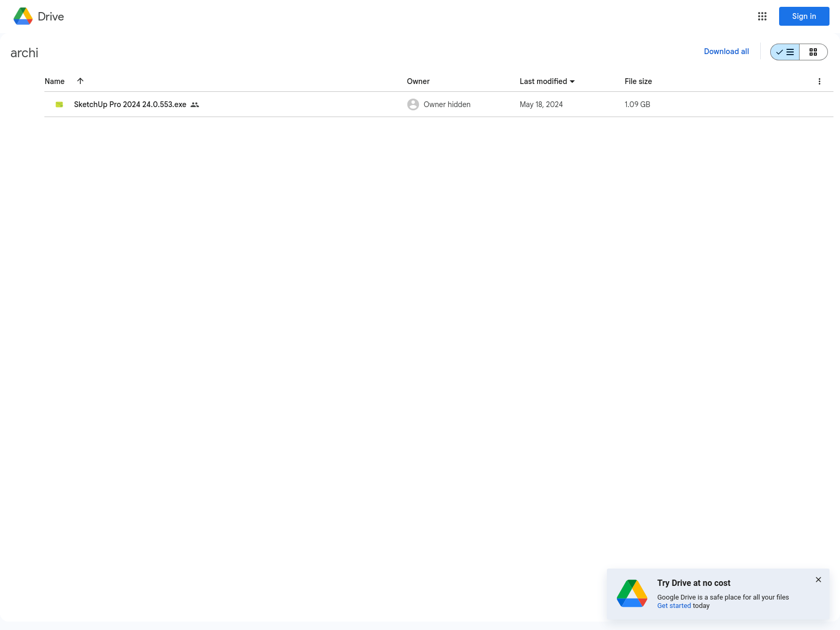Click the File size column header
Screen dimensions: 840x630
[638, 81]
